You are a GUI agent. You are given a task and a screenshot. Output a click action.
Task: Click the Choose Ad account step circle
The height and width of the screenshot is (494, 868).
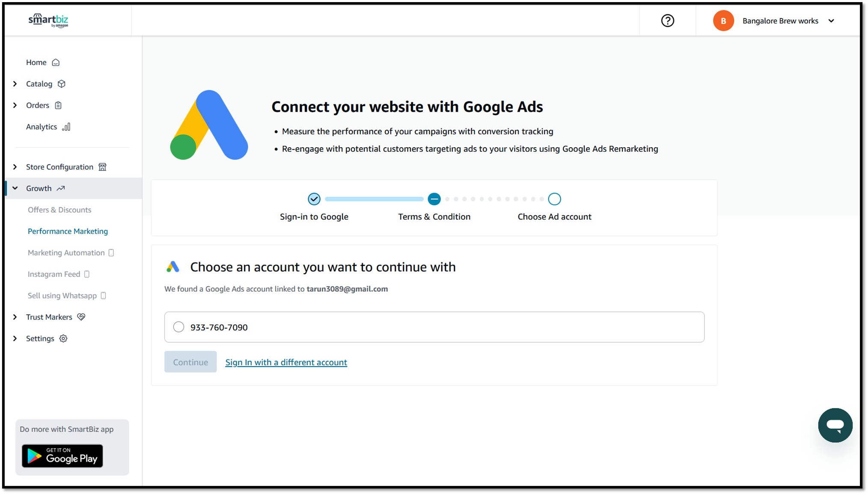pyautogui.click(x=554, y=199)
